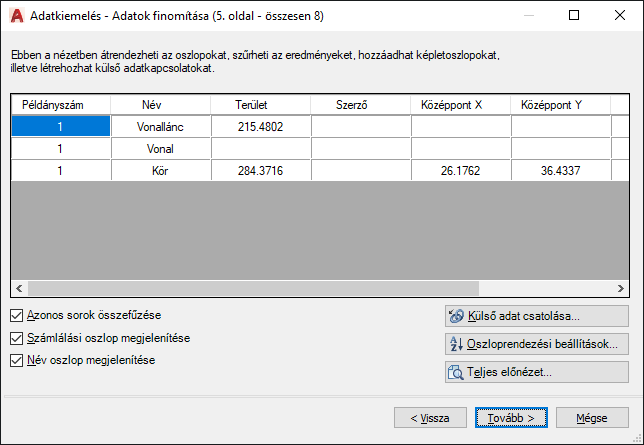
Task: Toggle Azonos sorok összefűzése checkbox
Action: click(16, 316)
